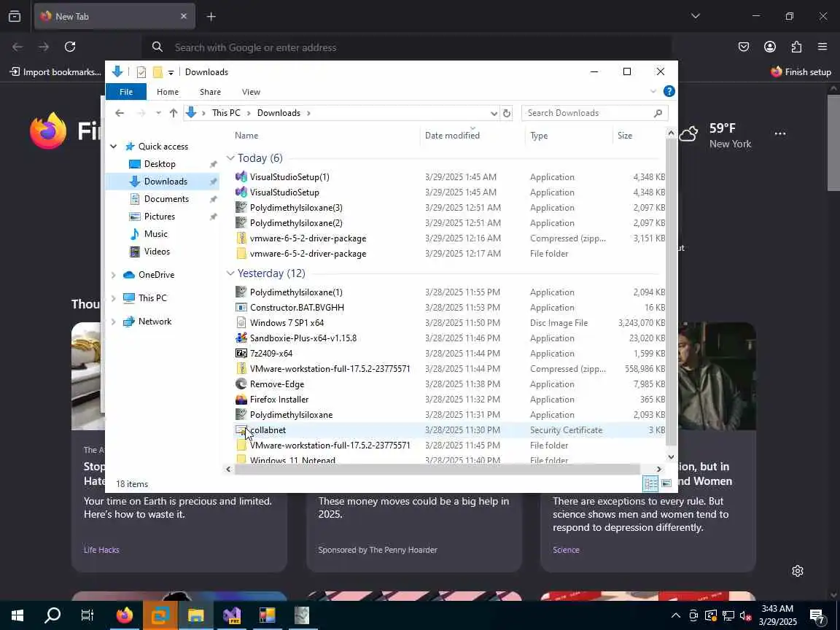This screenshot has height=630, width=840.
Task: Expand the OneDrive tree node
Action: (x=114, y=275)
